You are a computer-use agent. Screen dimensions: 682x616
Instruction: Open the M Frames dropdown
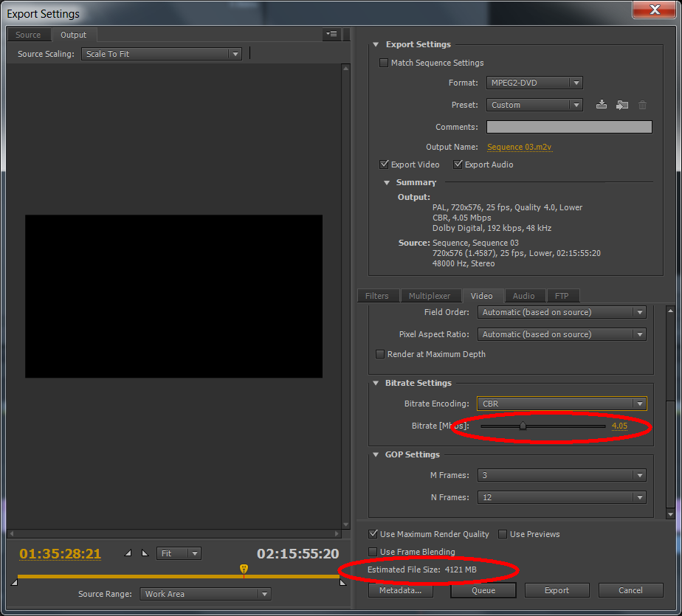(x=562, y=475)
